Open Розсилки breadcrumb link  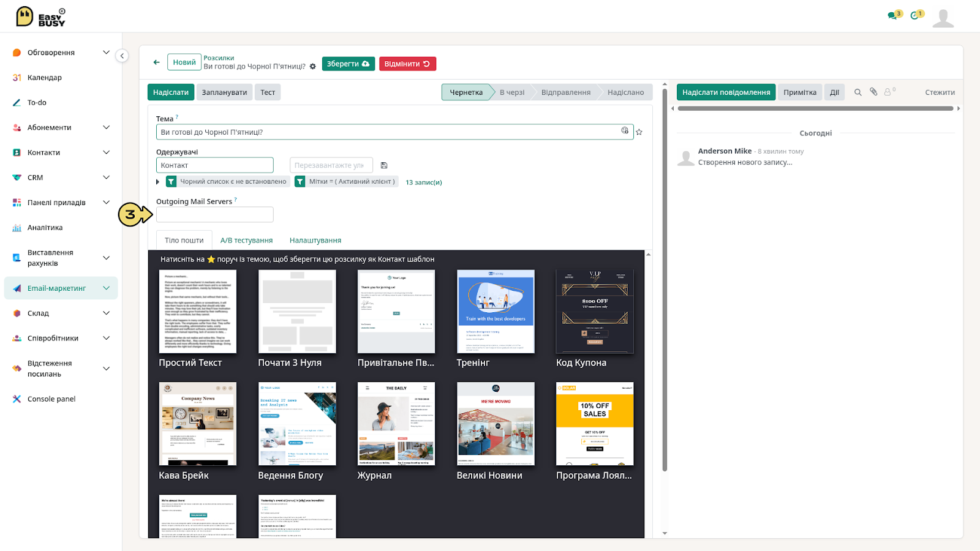pyautogui.click(x=219, y=58)
